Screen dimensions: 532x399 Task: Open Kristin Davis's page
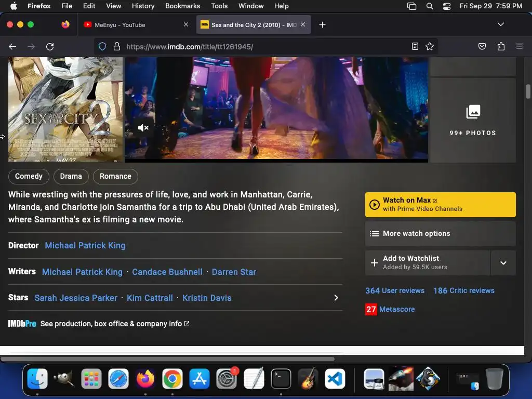pos(207,298)
